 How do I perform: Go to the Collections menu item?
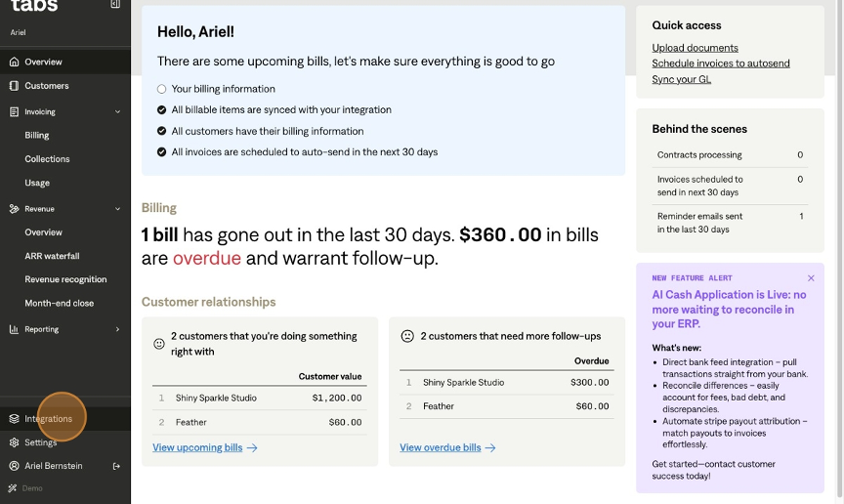[47, 159]
